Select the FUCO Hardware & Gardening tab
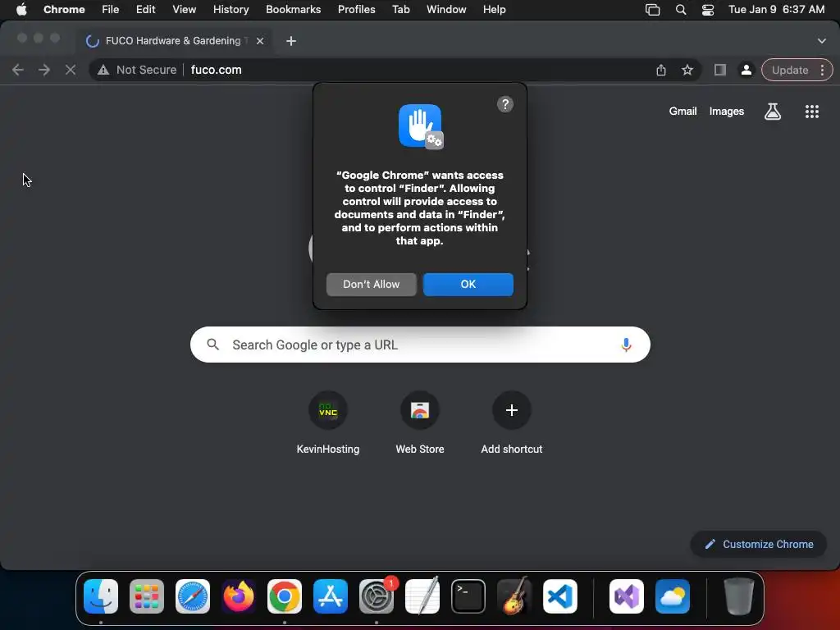The width and height of the screenshot is (840, 630). [x=176, y=41]
